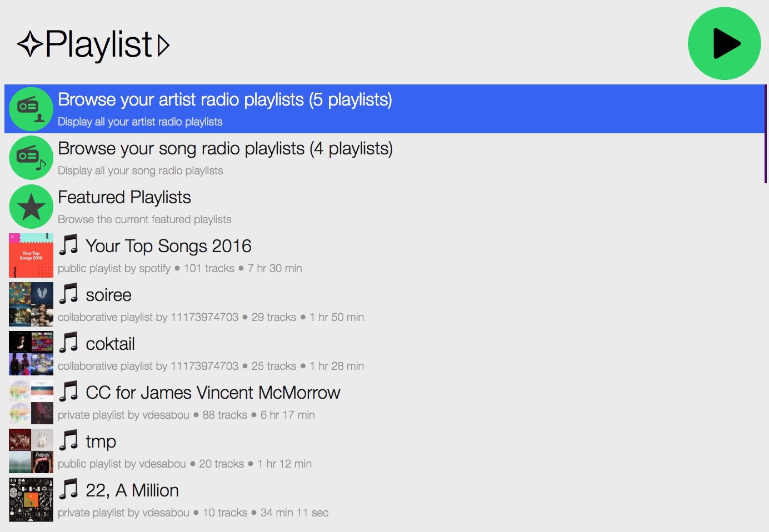Viewport: 769px width, 532px height.
Task: Click the music note icon beside "coktail"
Action: click(68, 343)
